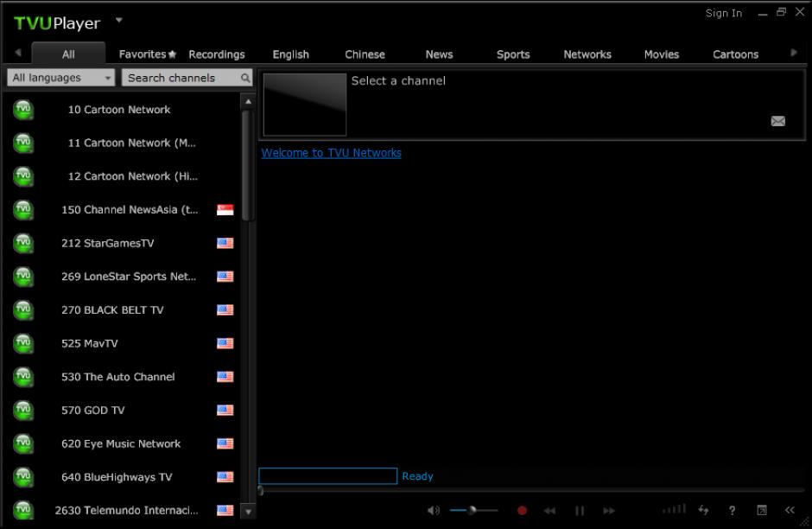
Task: Open the Movies tab
Action: tap(662, 54)
